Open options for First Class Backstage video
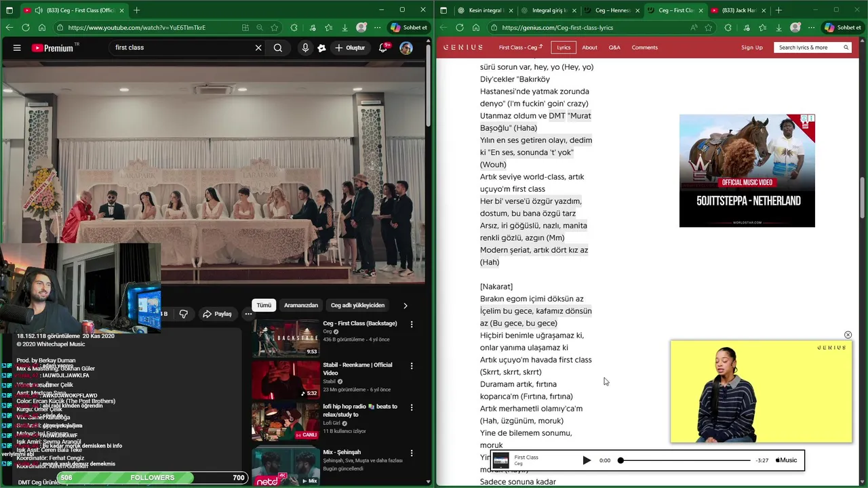868x488 pixels. point(411,325)
